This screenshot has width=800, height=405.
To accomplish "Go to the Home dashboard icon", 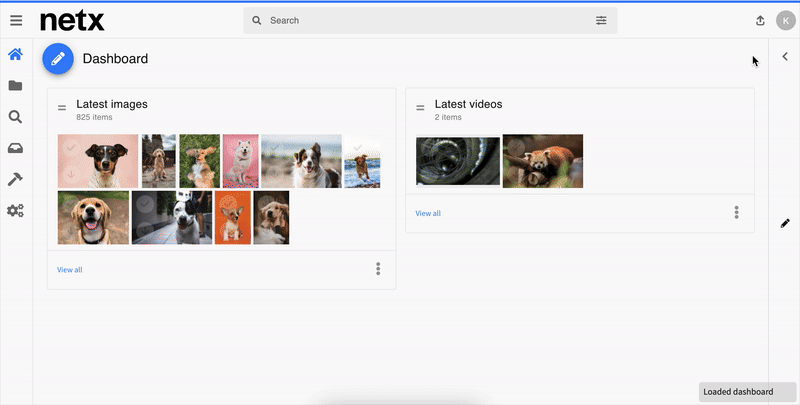I will [x=15, y=55].
